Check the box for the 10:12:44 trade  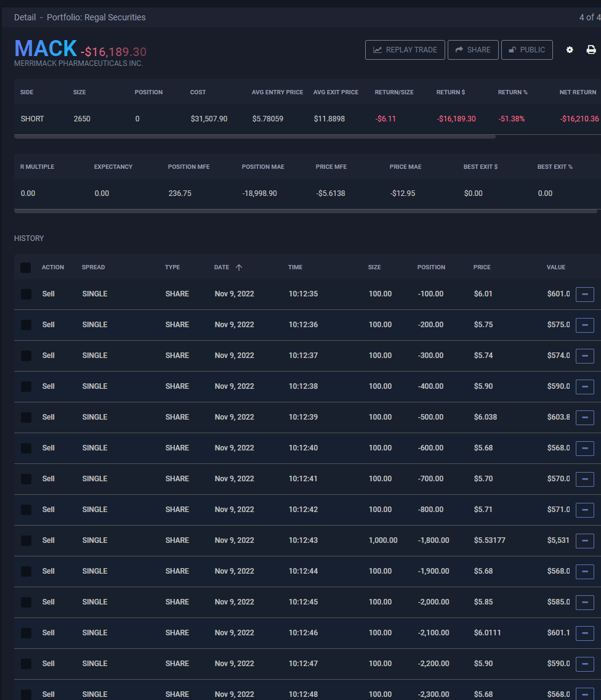coord(26,571)
